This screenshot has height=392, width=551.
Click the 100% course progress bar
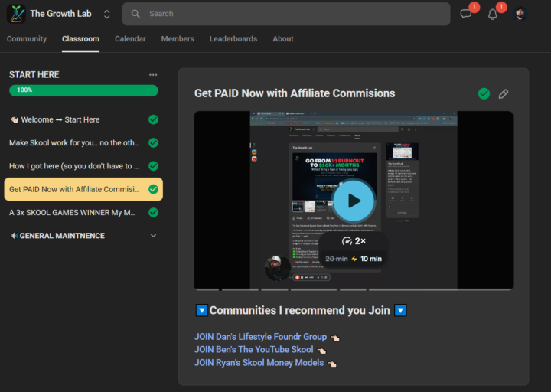(x=83, y=90)
